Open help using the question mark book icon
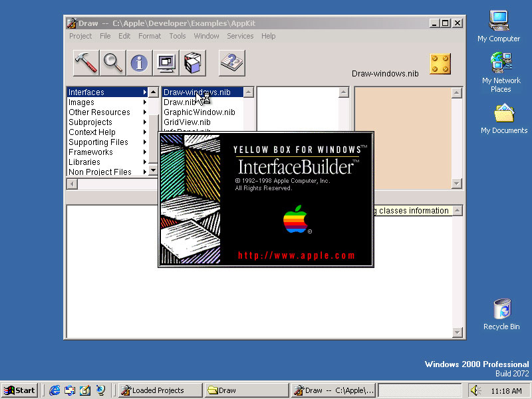Screen dimensions: 532x399 coord(231,63)
